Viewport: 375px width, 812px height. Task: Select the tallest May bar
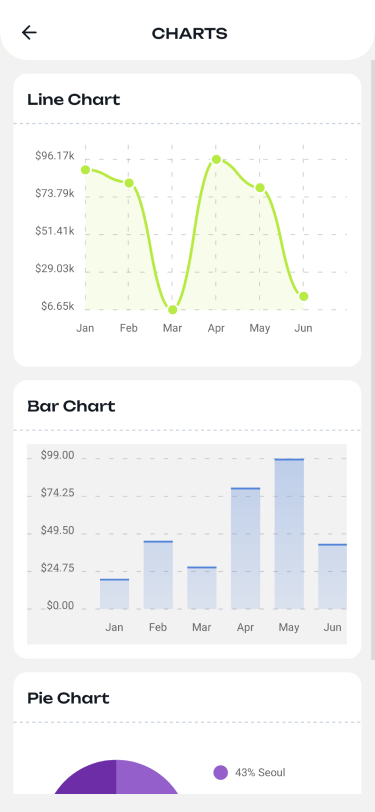pos(289,534)
